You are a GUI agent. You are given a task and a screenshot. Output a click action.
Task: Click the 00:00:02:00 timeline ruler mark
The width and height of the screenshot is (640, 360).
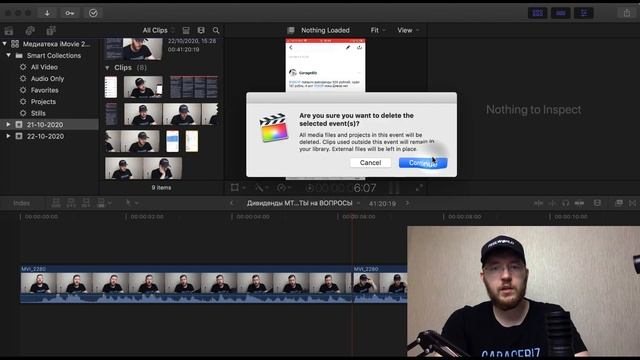click(x=147, y=217)
